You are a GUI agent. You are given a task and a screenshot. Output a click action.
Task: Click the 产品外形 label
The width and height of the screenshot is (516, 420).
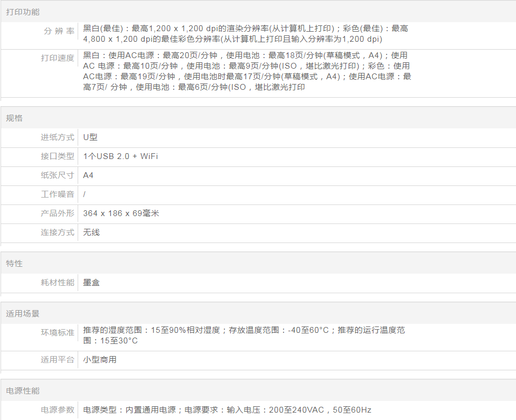[58, 213]
